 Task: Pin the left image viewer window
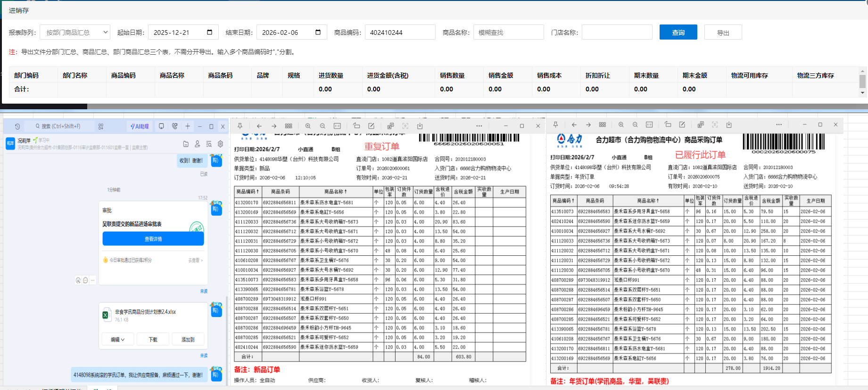click(x=240, y=126)
